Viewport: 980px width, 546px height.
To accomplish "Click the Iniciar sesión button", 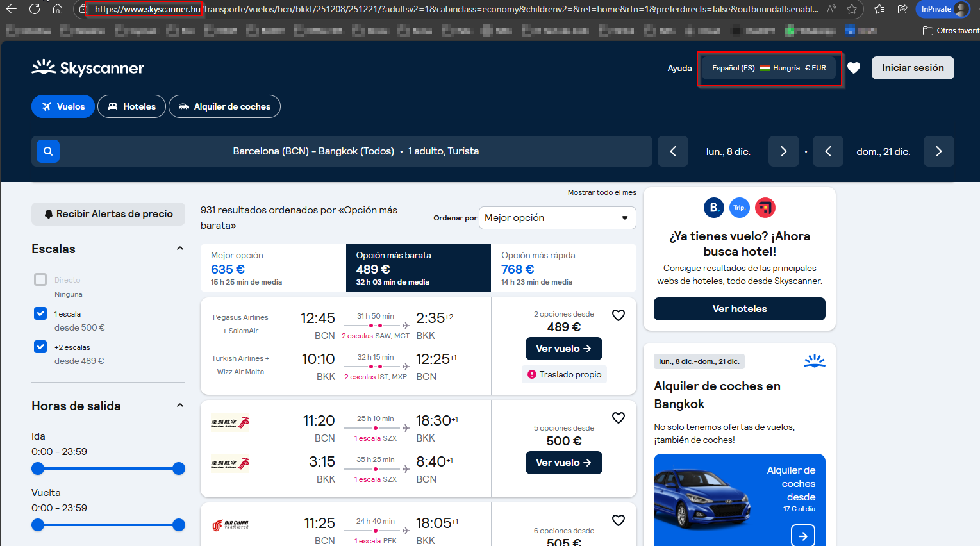I will click(913, 68).
